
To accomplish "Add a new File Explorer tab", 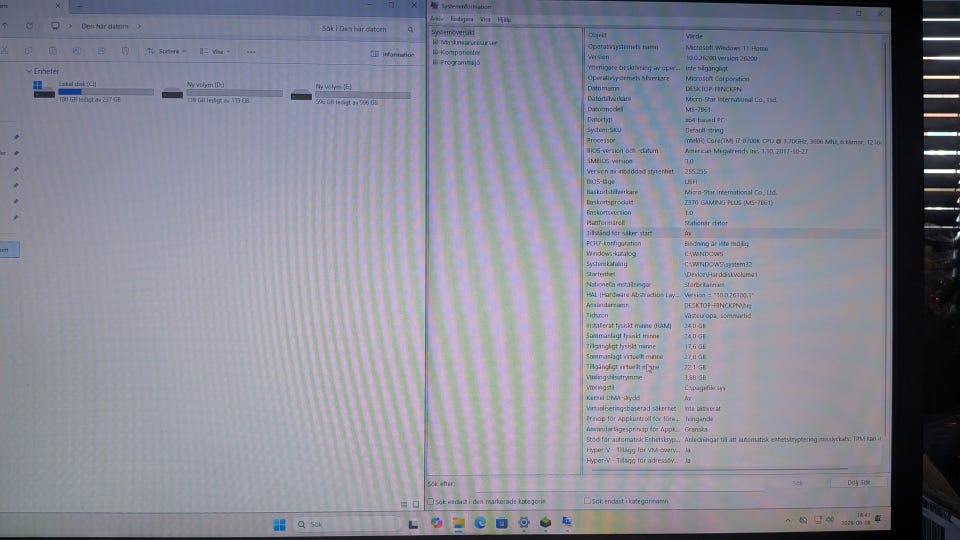I will 80,6.
